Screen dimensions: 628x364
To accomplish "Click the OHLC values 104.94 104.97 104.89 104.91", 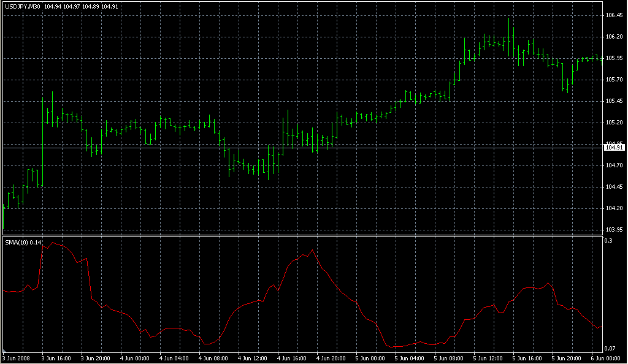I will pos(81,6).
